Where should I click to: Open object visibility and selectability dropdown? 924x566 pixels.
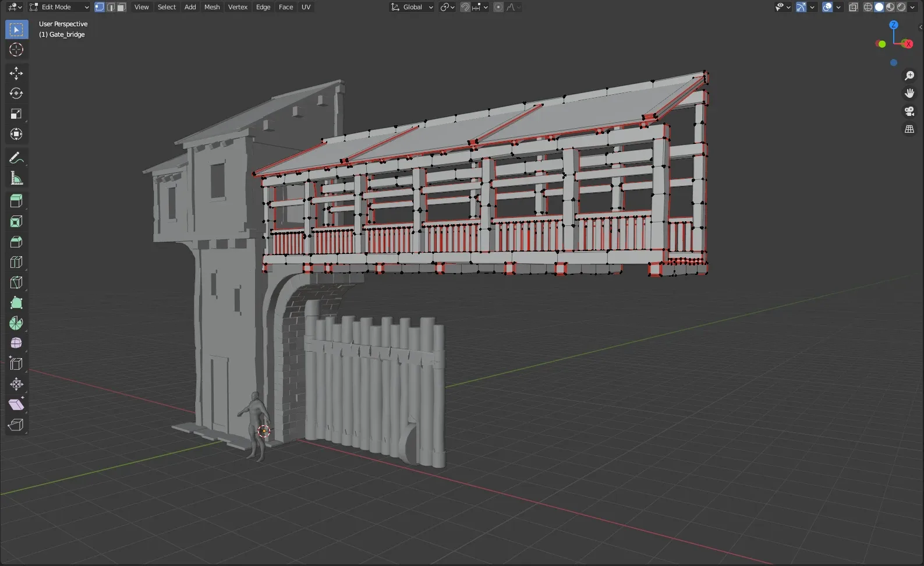(x=783, y=7)
